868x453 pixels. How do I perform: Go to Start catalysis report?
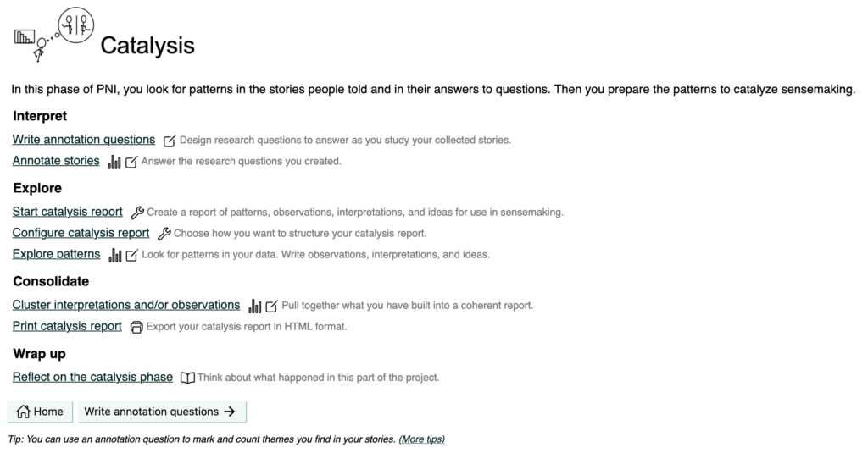tap(68, 212)
